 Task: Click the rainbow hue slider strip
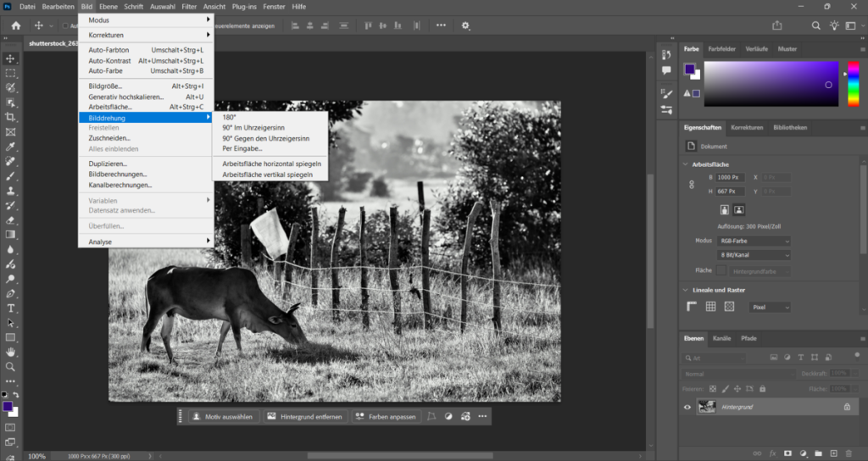854,84
